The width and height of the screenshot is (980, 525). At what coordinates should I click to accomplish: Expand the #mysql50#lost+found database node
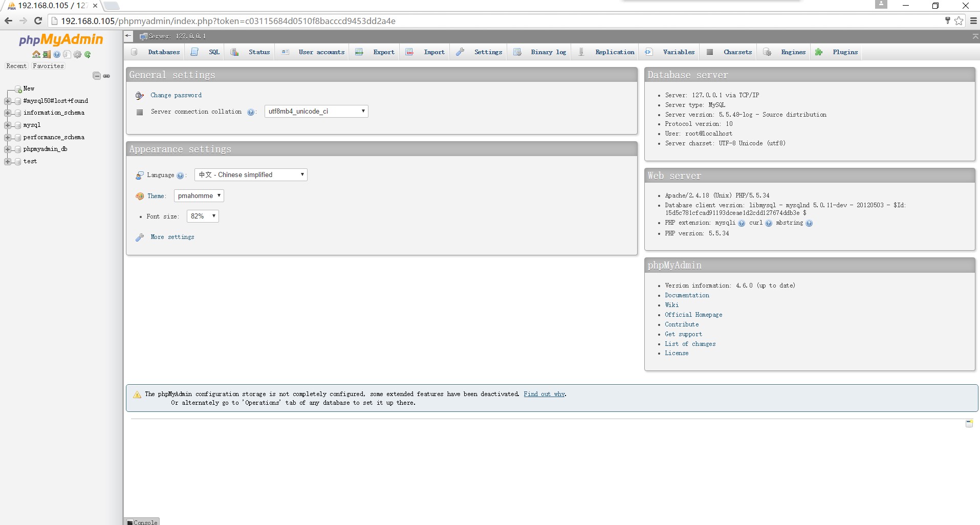tap(8, 101)
